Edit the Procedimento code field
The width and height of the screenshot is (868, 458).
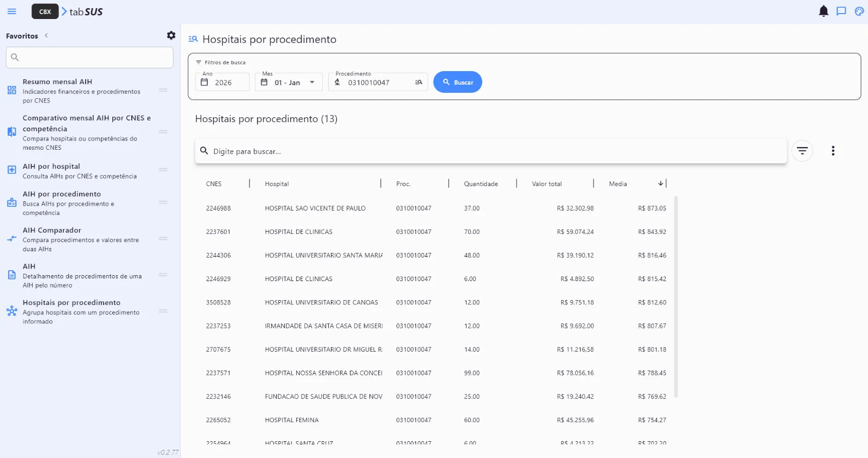(x=378, y=82)
